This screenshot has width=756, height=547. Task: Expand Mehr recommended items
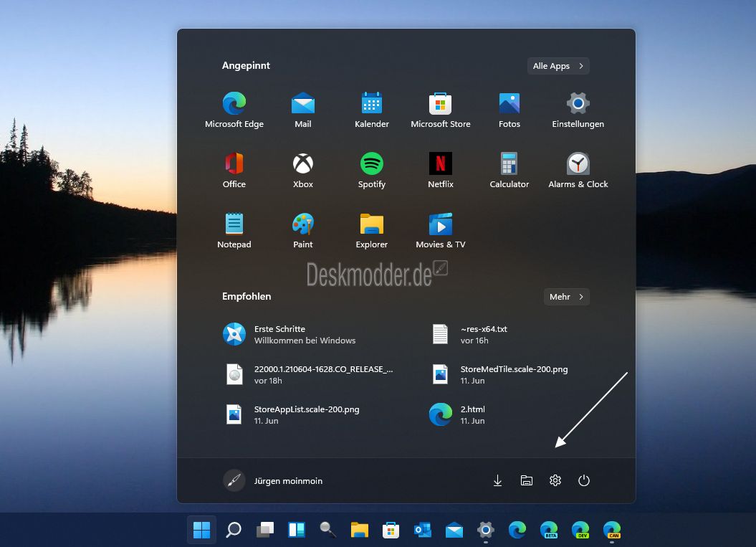click(567, 297)
